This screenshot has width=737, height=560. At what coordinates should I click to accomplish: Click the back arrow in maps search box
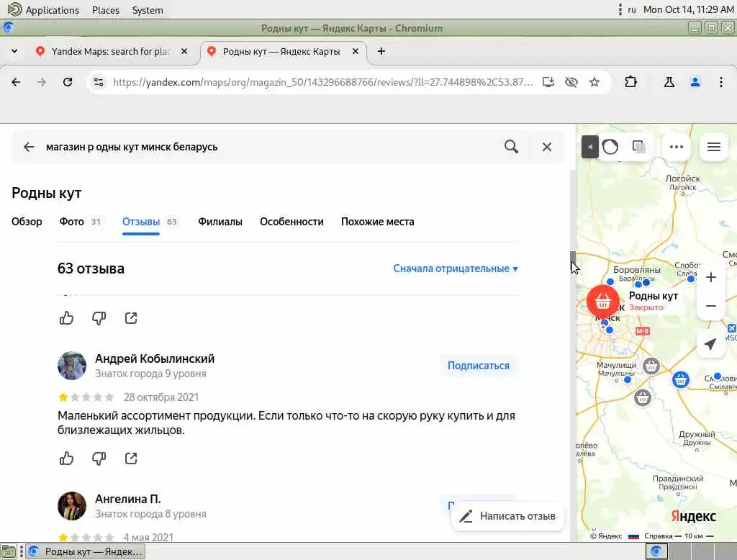tap(29, 147)
